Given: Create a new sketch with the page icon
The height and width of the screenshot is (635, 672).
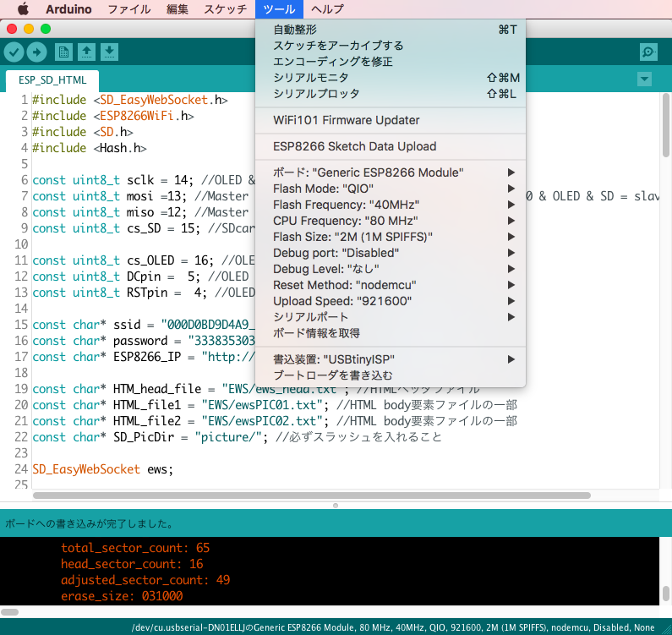Looking at the screenshot, I should click(x=64, y=52).
